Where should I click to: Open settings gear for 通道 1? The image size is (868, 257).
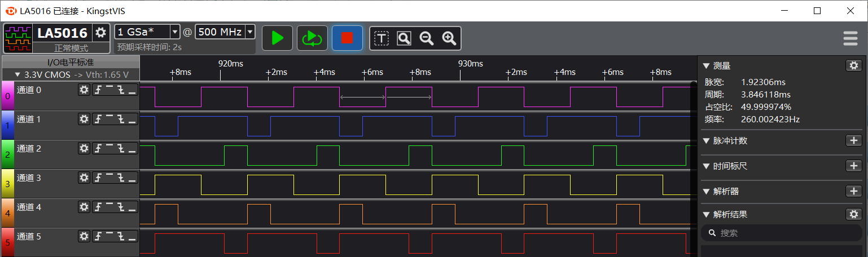tap(84, 119)
